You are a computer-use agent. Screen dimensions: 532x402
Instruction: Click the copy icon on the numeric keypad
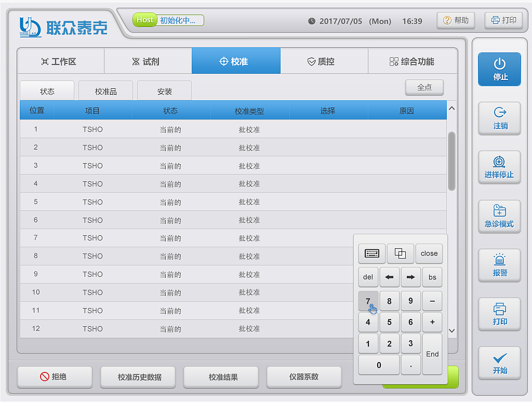click(x=400, y=253)
